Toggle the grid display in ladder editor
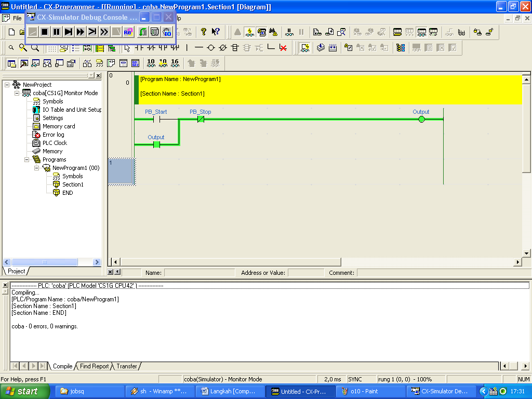This screenshot has height=399, width=532. (x=51, y=47)
